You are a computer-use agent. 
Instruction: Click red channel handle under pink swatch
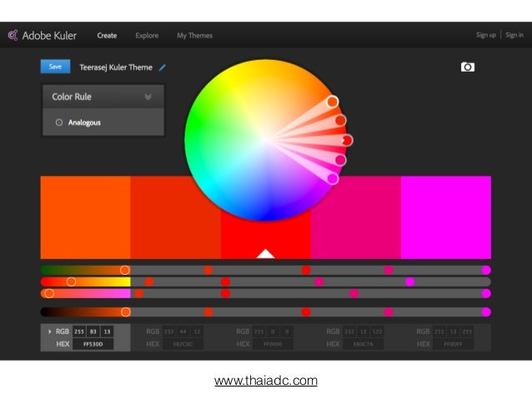(389, 270)
